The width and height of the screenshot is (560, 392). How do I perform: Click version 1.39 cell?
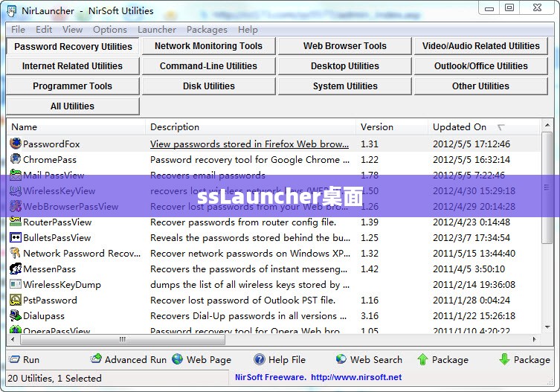[x=370, y=222]
